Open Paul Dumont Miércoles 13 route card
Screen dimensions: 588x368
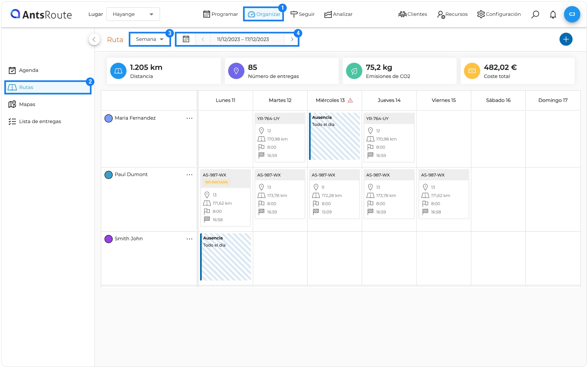point(334,194)
